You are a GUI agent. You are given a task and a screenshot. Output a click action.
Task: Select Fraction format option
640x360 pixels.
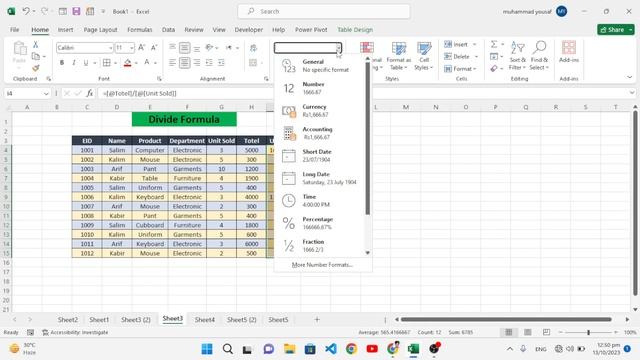[320, 245]
